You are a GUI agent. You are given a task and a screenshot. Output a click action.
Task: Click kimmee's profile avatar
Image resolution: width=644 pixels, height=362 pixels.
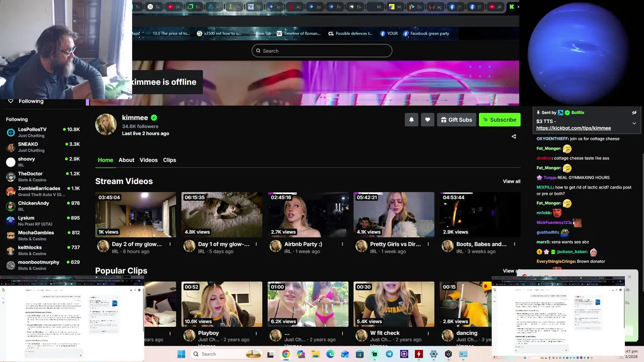coord(106,124)
